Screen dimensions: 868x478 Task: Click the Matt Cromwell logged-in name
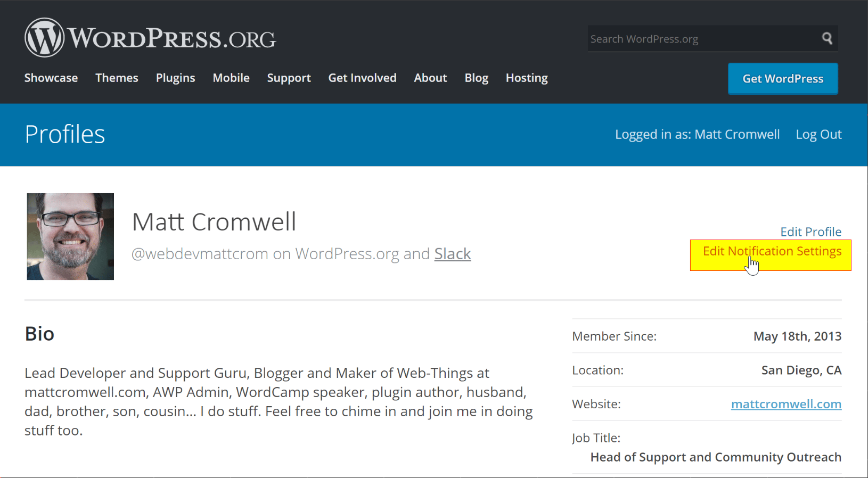point(737,134)
